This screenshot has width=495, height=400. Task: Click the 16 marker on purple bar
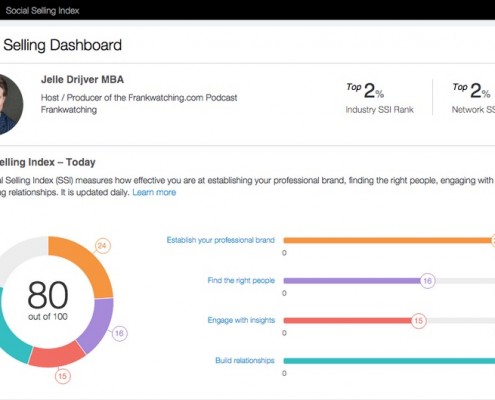427,281
